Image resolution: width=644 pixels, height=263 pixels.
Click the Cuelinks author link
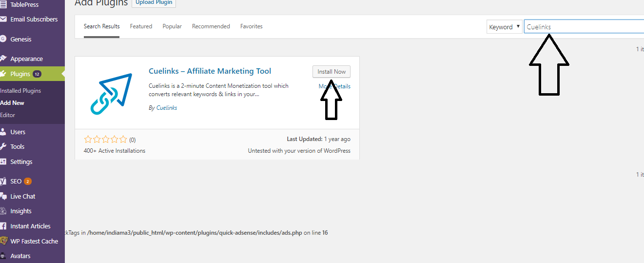click(x=167, y=108)
